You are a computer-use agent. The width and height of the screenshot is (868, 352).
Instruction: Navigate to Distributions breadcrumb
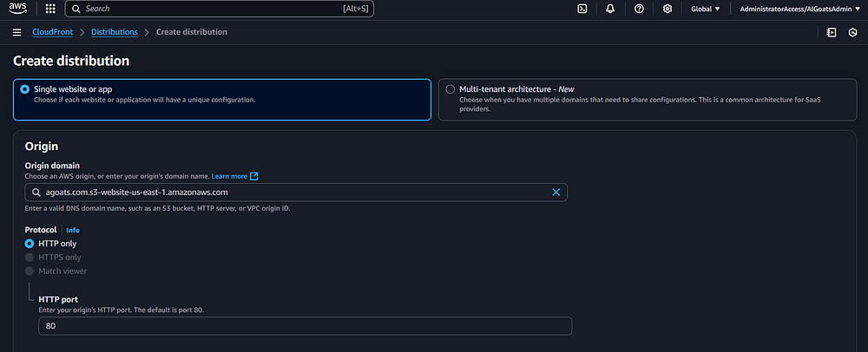click(114, 32)
